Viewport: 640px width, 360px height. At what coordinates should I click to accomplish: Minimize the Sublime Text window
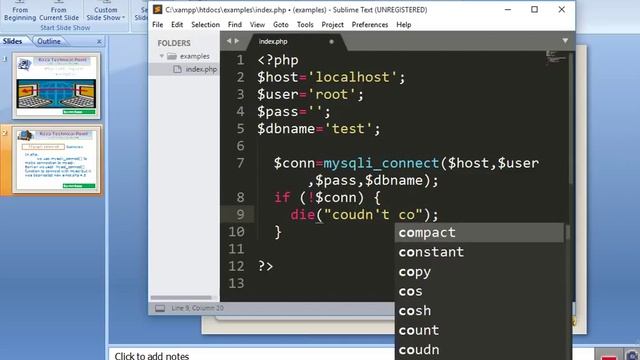click(x=508, y=9)
